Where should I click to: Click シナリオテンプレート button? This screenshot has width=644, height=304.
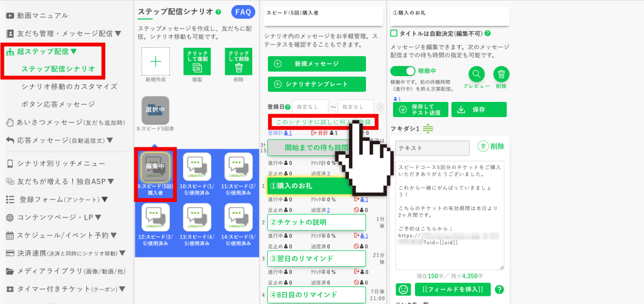pyautogui.click(x=317, y=84)
